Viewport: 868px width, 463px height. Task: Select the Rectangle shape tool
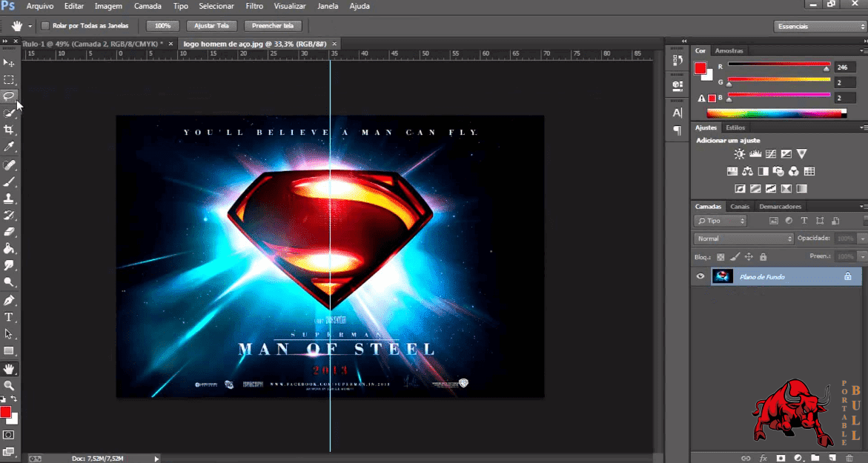9,350
